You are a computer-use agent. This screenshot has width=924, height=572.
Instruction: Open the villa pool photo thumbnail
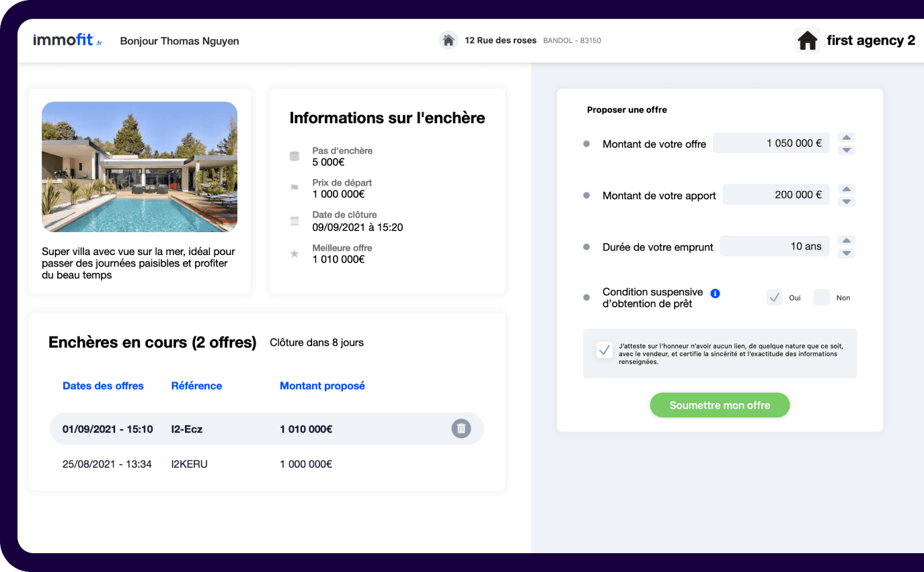tap(139, 167)
